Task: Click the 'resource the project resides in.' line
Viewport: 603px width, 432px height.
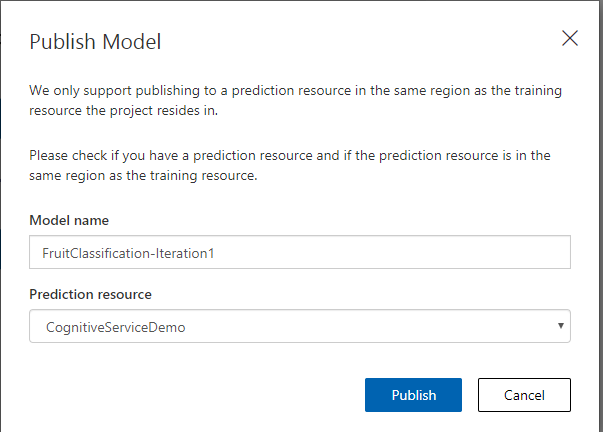Action: click(x=123, y=110)
